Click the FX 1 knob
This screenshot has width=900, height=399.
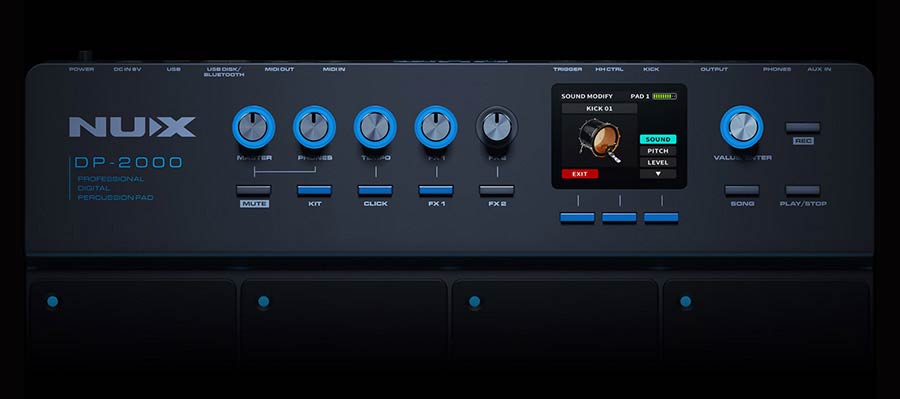pos(436,127)
